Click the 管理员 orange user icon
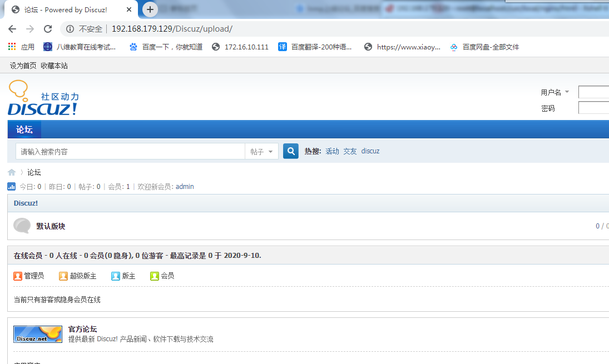Image resolution: width=609 pixels, height=364 pixels. coord(17,276)
